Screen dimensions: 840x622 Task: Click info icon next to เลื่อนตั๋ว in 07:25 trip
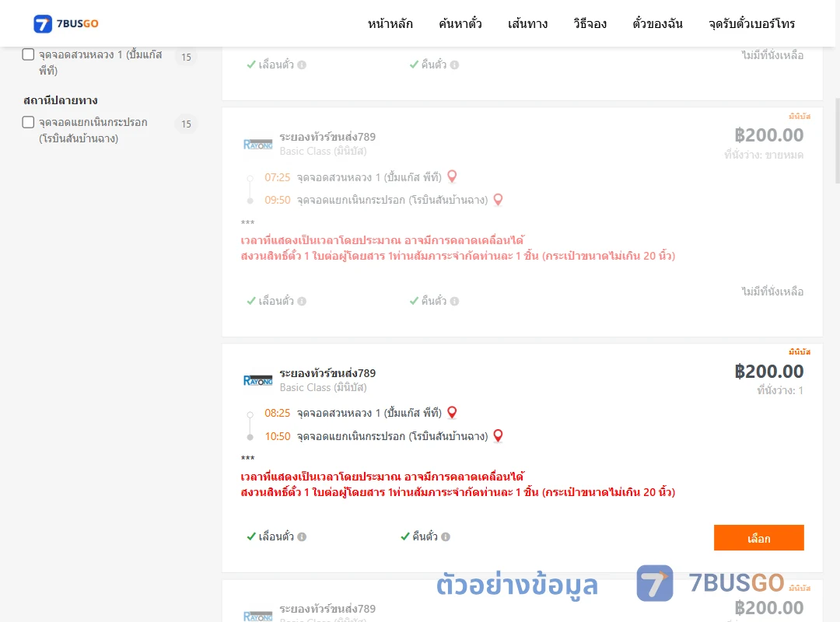pos(302,301)
